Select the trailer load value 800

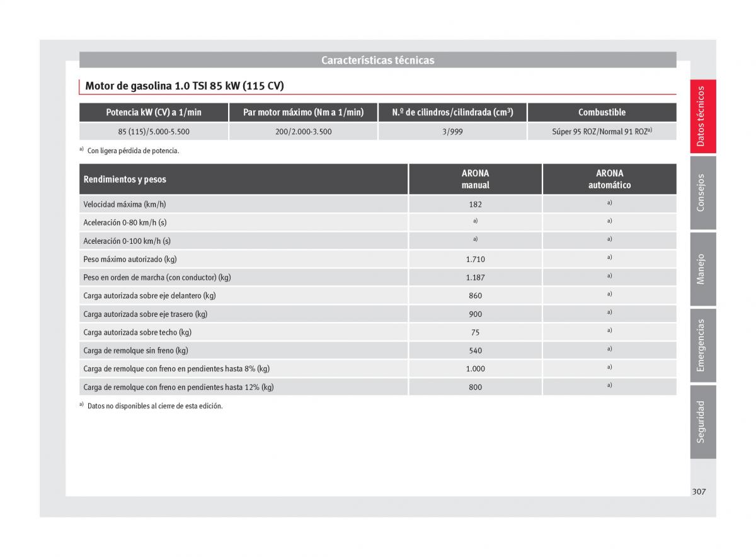476,387
